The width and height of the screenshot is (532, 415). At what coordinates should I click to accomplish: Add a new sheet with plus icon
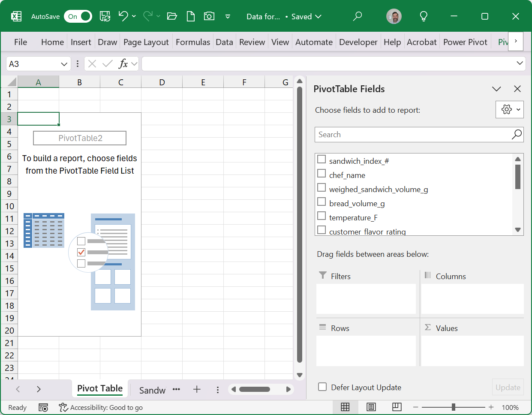(x=197, y=389)
